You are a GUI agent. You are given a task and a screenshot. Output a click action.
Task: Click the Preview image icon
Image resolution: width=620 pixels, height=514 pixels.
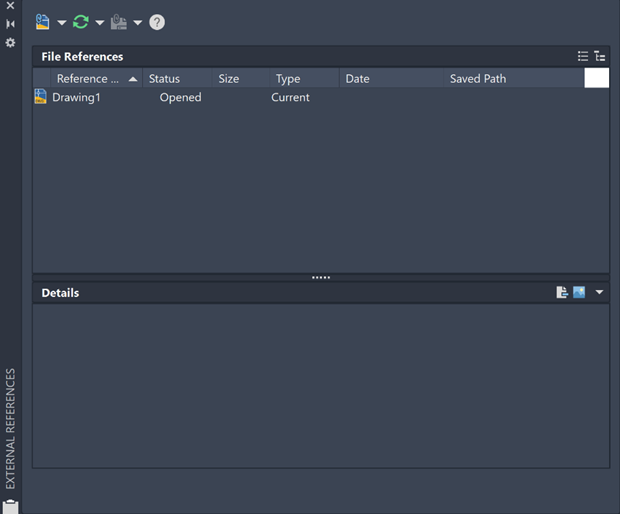[579, 293]
